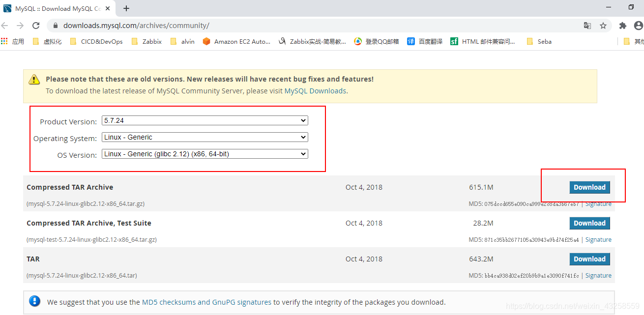Open the HTML 邮件兼容 bookmark

(483, 42)
